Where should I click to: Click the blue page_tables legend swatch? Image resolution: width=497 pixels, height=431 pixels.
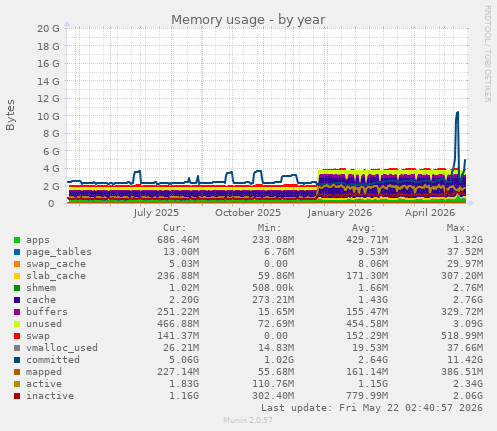coord(17,252)
